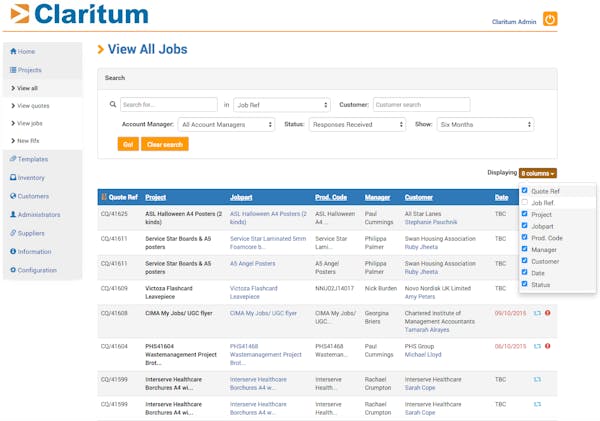Uncheck the Status column checkbox
Image resolution: width=600 pixels, height=421 pixels.
pos(525,284)
